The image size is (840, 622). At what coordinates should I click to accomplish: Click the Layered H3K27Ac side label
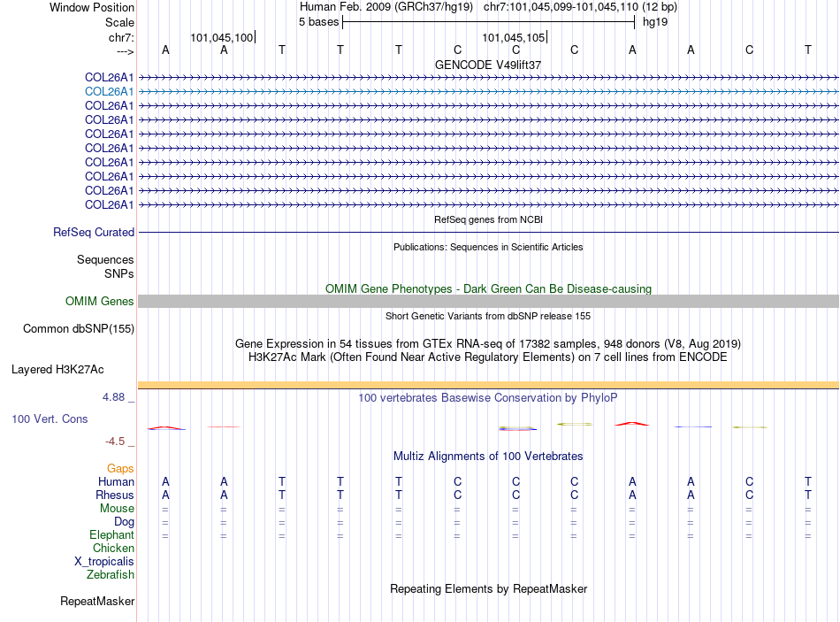click(x=57, y=370)
